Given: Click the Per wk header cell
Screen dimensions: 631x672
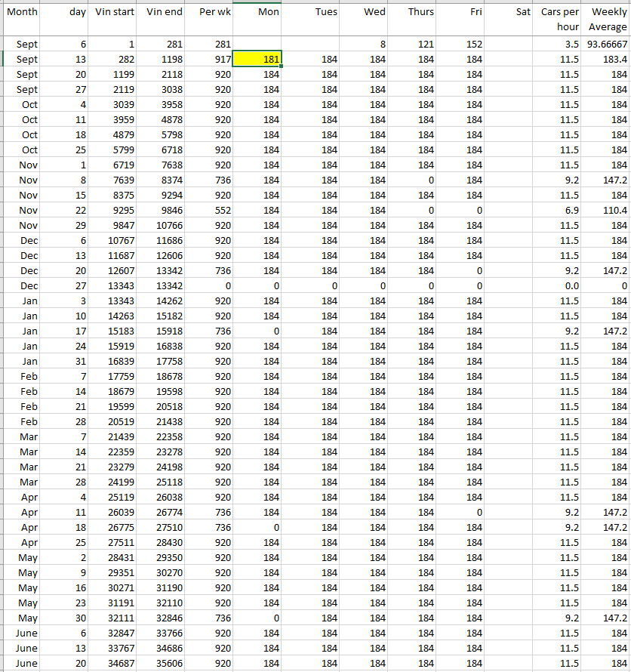Looking at the screenshot, I should [x=210, y=19].
